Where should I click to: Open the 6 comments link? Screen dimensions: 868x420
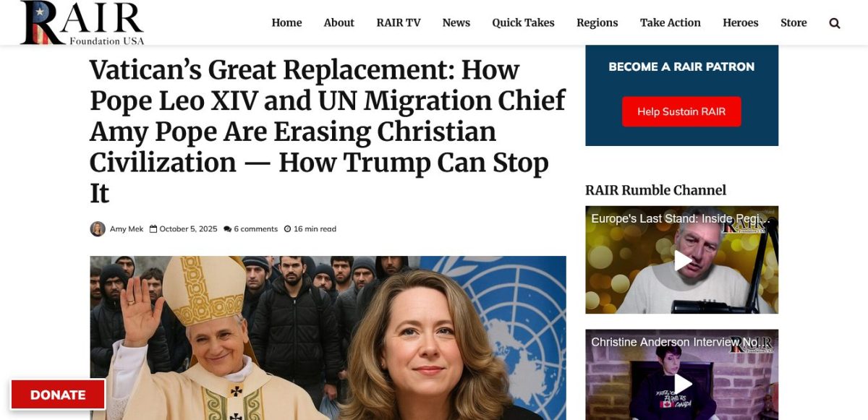(255, 229)
